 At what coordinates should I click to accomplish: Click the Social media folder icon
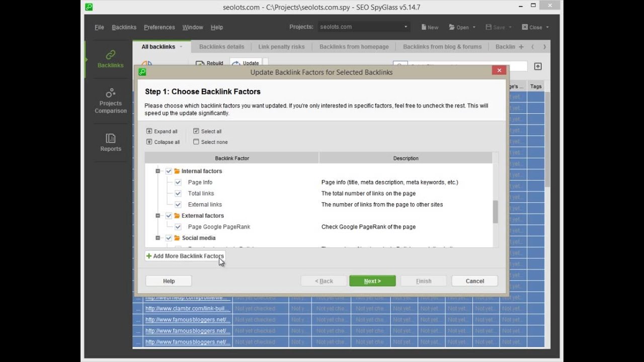pyautogui.click(x=177, y=238)
